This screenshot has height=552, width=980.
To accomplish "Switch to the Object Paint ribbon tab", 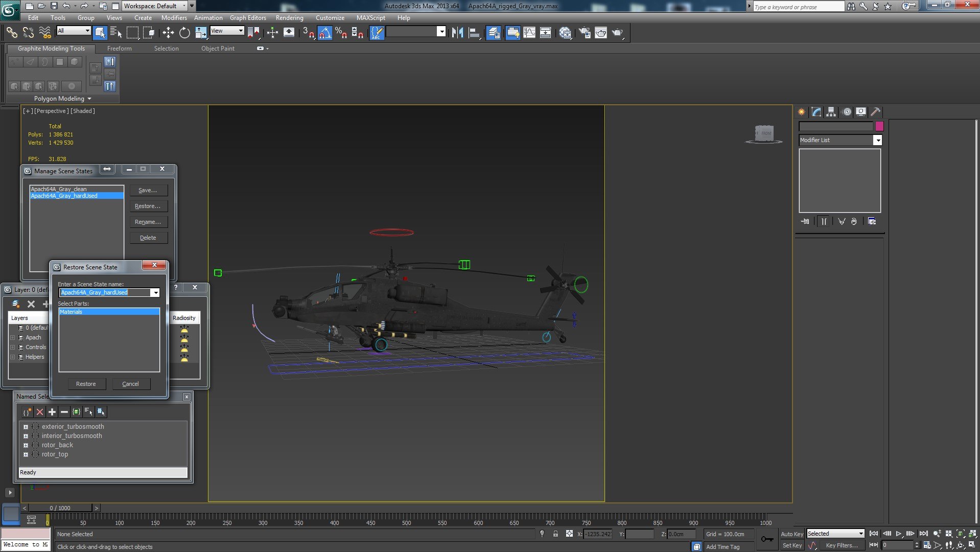I will 218,49.
